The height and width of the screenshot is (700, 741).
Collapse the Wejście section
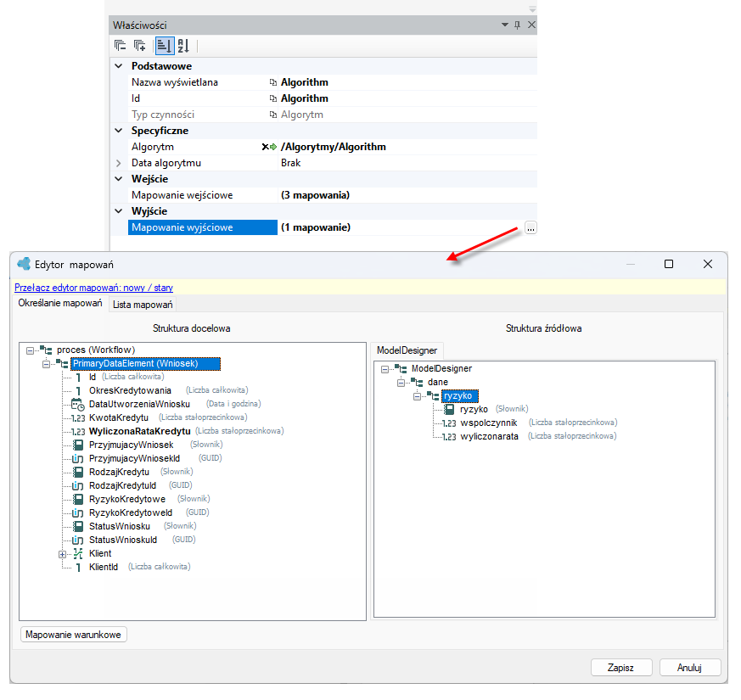[x=119, y=179]
